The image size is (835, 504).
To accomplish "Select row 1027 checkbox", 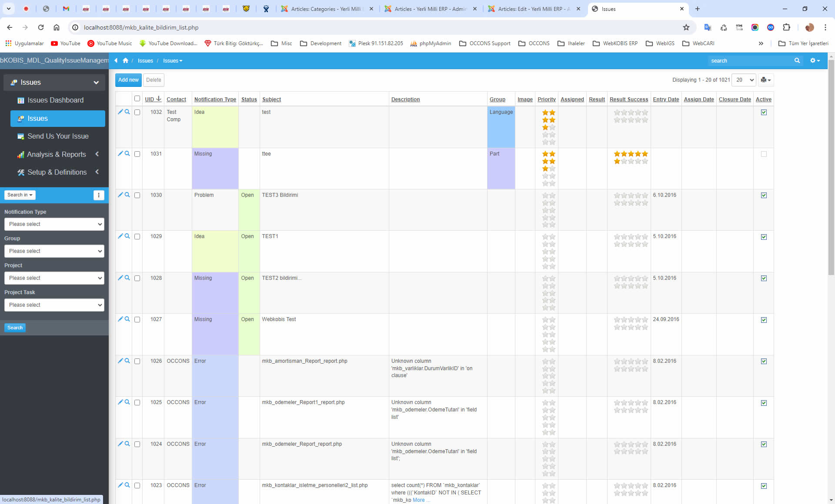I will (x=137, y=320).
